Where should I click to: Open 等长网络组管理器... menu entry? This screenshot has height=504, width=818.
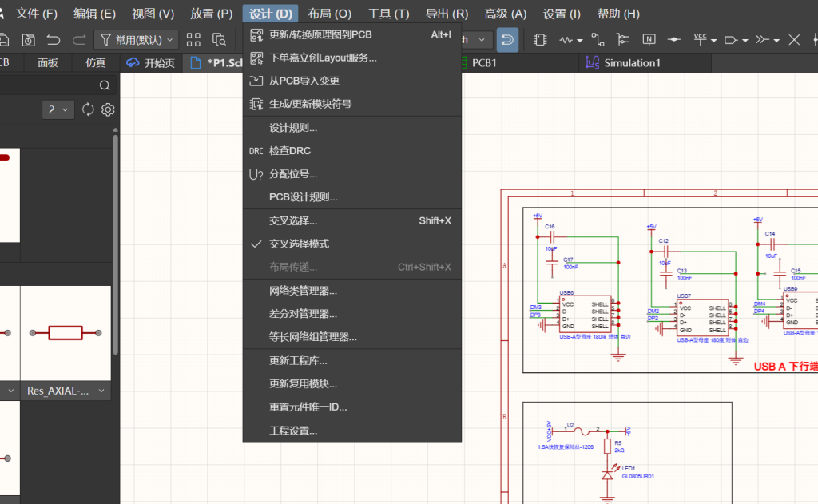[x=352, y=336]
